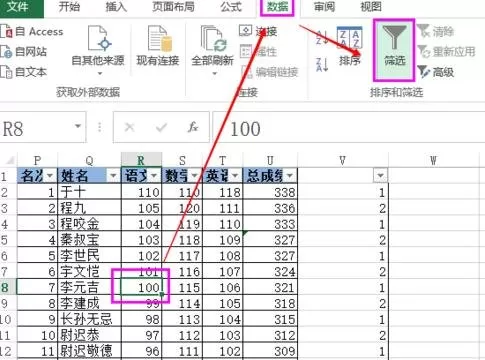Cancel formula entry with X icon

tap(129, 127)
